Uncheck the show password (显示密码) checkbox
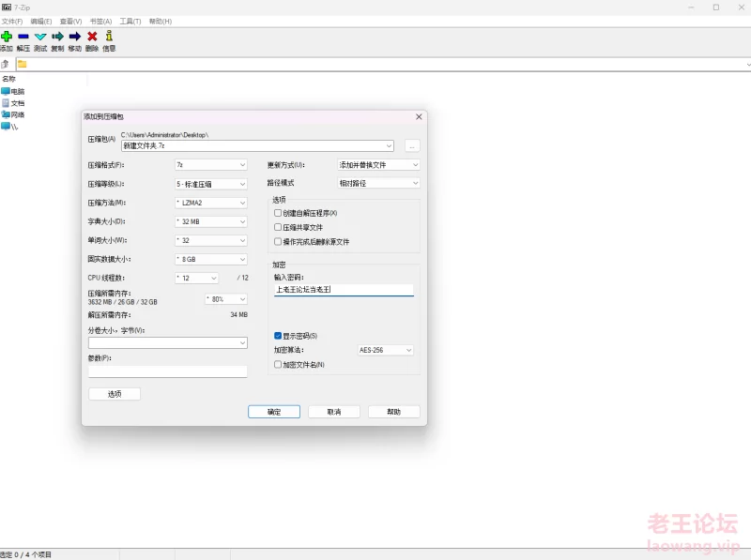The height and width of the screenshot is (560, 751). point(278,336)
